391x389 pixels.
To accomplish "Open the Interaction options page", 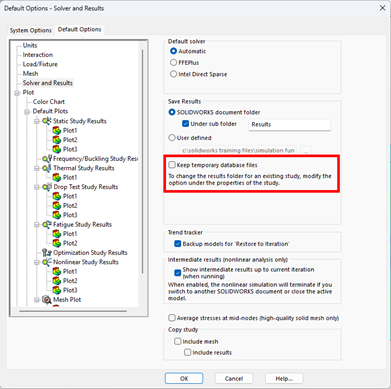I will 38,55.
